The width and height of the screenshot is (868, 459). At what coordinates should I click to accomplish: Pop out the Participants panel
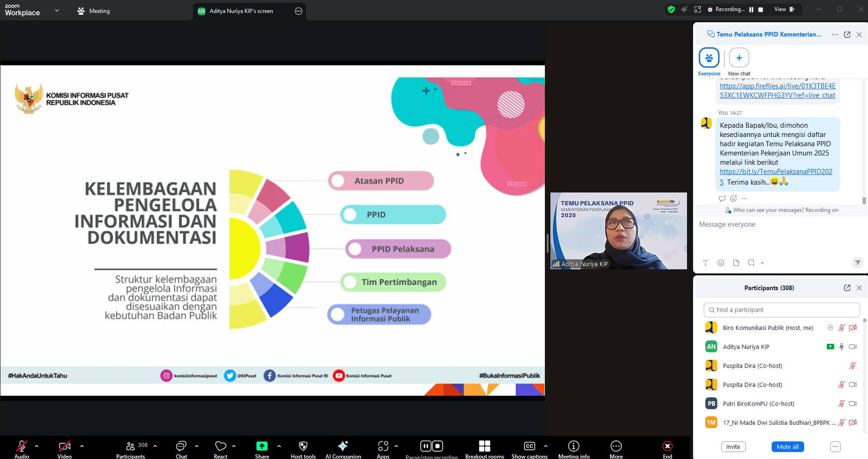847,288
